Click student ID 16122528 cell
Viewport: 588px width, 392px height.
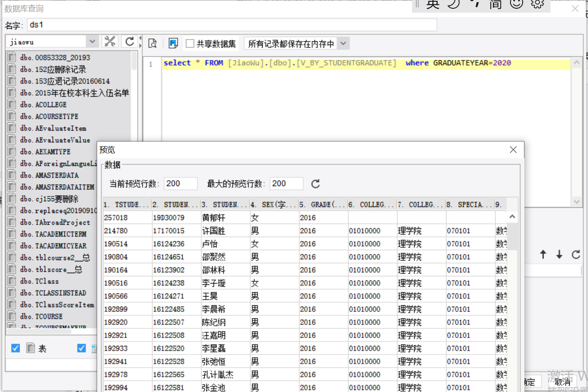coord(176,361)
